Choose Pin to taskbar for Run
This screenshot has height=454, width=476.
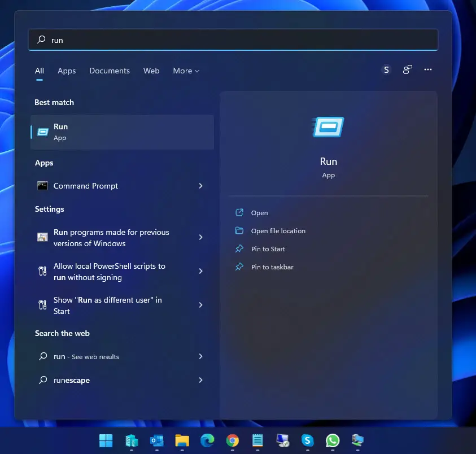272,267
